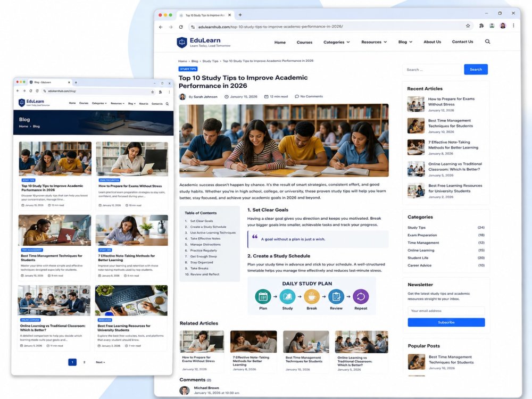Go forward in the large browser window

click(x=171, y=27)
